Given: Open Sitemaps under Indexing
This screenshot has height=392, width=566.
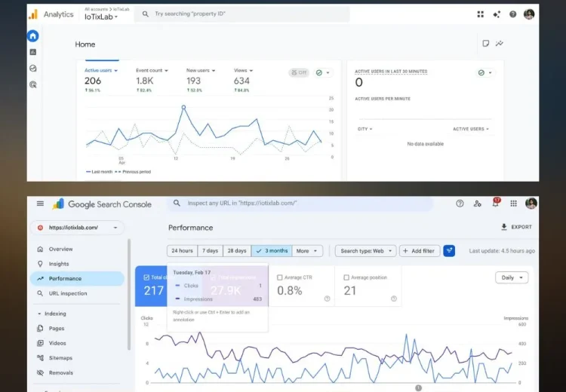Looking at the screenshot, I should 77,358.
